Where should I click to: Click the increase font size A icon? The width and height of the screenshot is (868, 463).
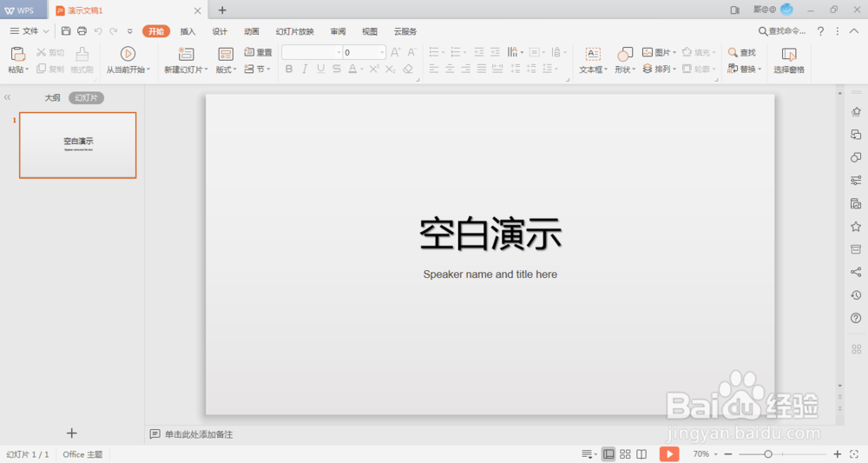(x=395, y=52)
